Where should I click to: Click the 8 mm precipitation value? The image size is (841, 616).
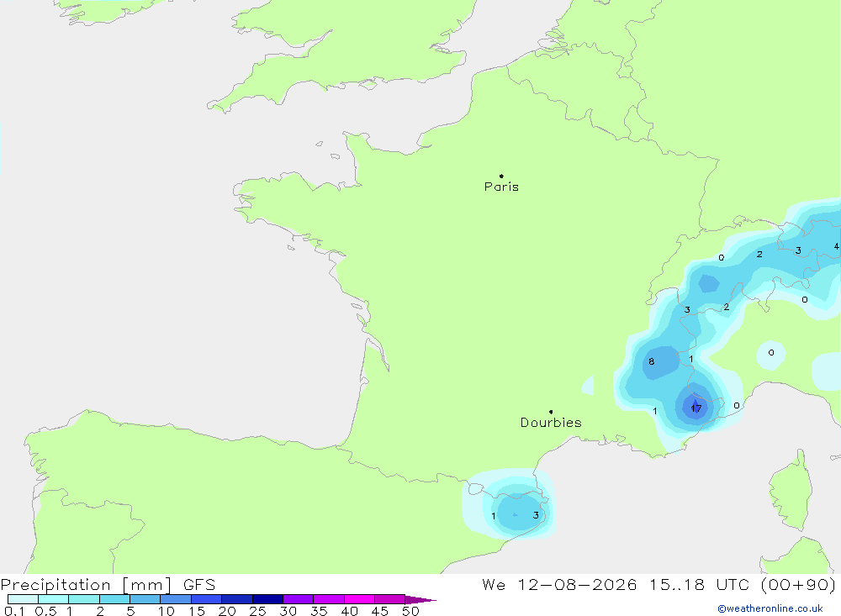652,361
